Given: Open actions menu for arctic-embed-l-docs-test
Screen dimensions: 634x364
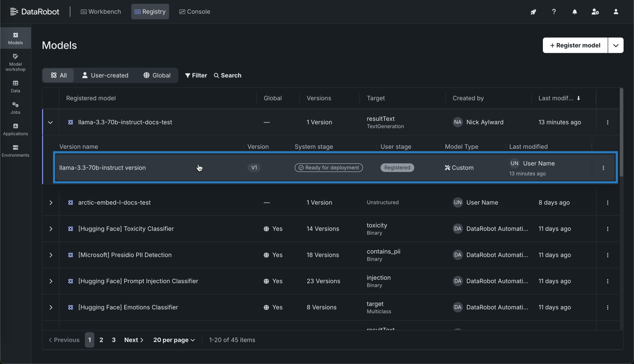Looking at the screenshot, I should pyautogui.click(x=607, y=203).
